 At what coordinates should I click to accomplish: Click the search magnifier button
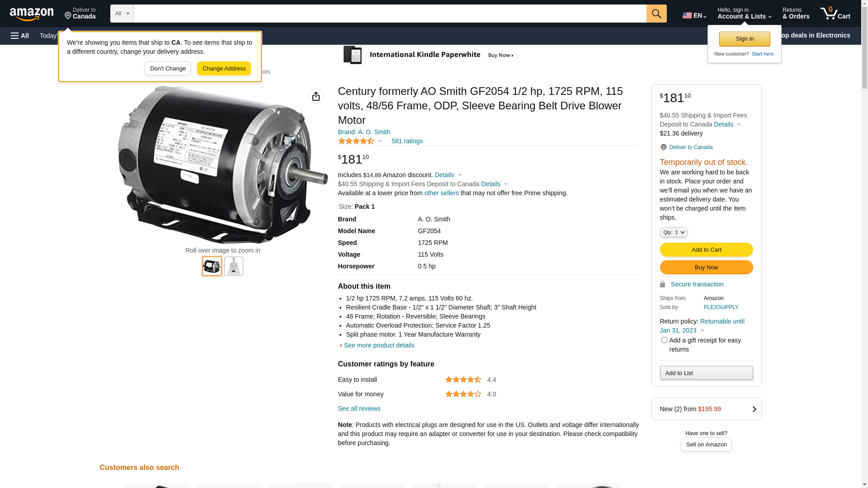click(656, 14)
